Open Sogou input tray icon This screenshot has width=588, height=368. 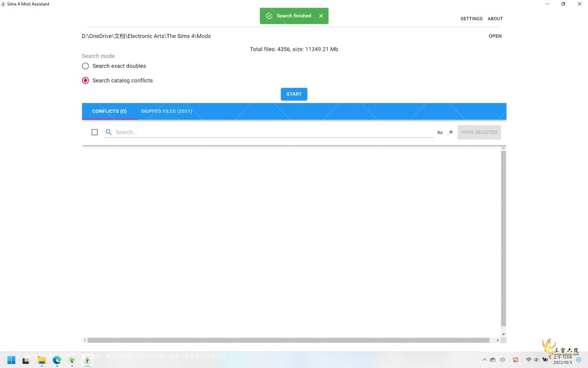[516, 360]
